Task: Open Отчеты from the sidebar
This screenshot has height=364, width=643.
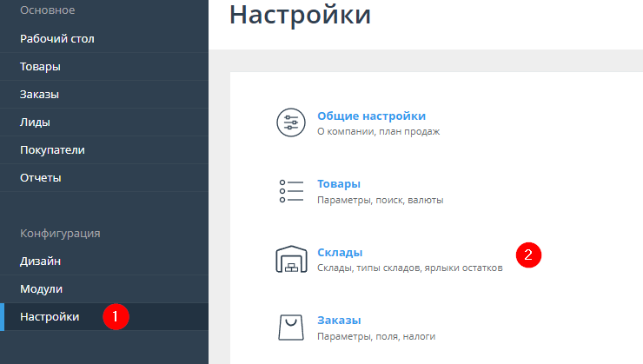Action: point(41,177)
